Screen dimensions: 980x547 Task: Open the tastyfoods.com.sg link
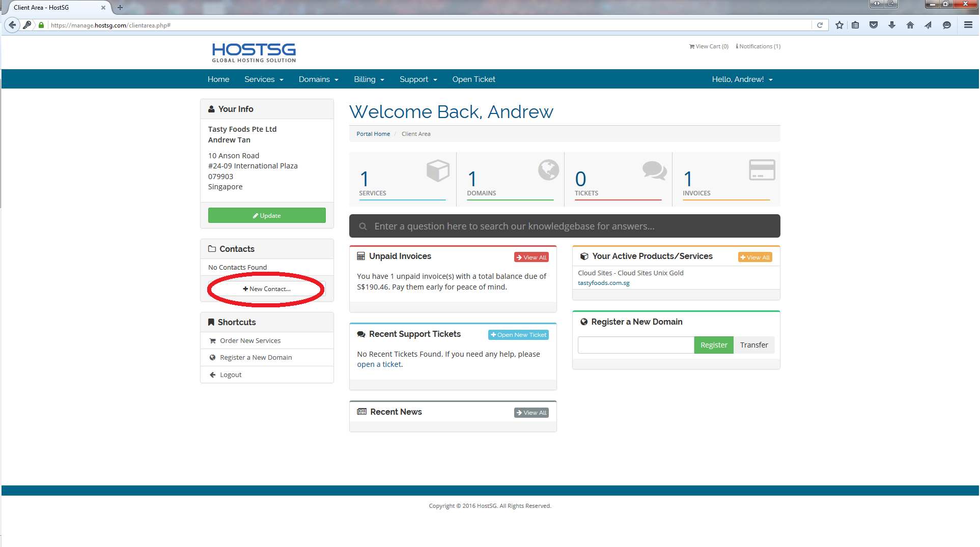(x=604, y=283)
